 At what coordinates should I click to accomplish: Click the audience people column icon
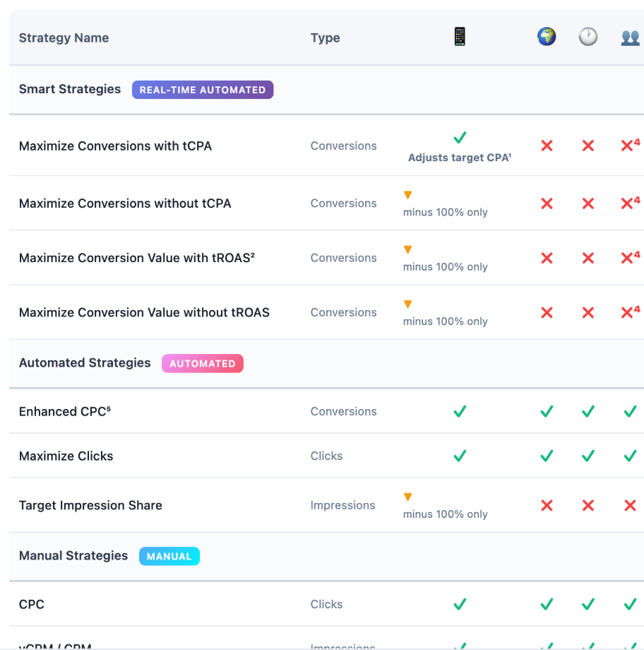tap(630, 37)
